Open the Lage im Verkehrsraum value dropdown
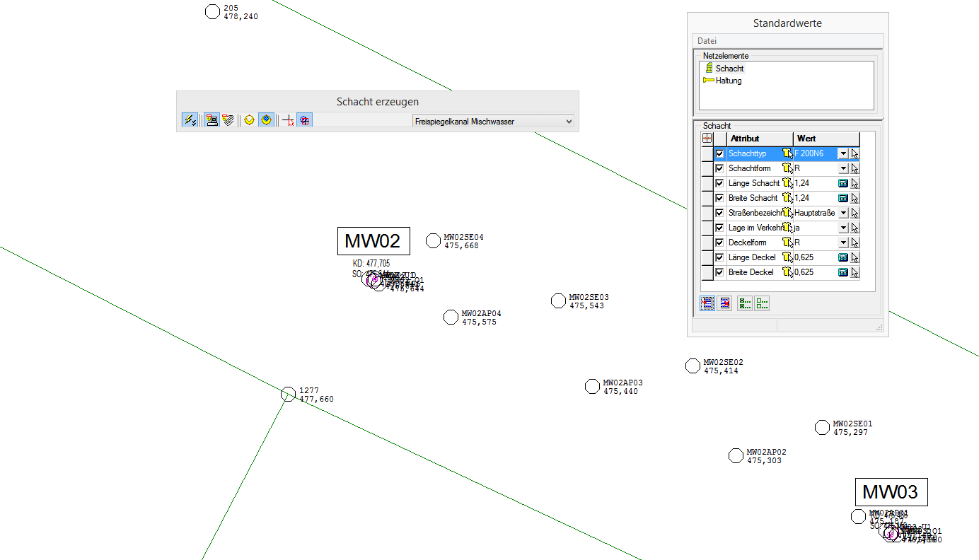979x560 pixels. [x=842, y=228]
